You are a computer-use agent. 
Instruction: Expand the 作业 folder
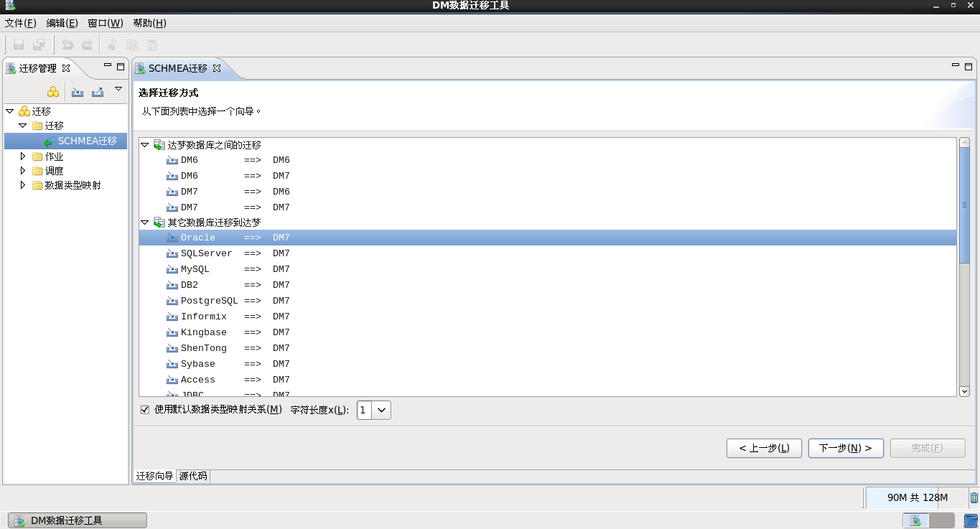pos(22,156)
